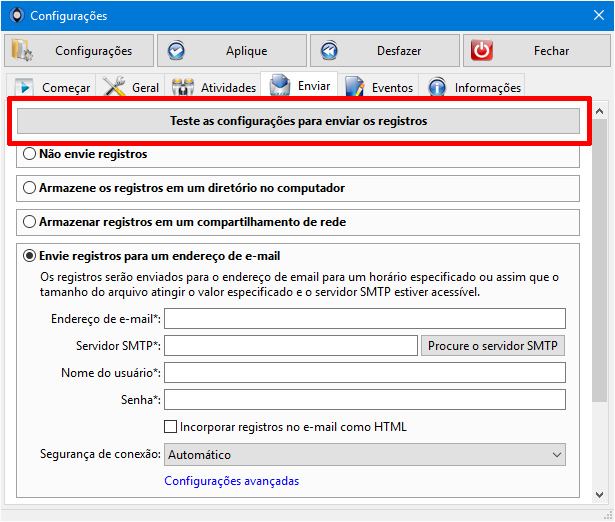Screen dimensions: 615x522
Task: Click the notepad pencil icon of Eventos
Action: coord(355,86)
